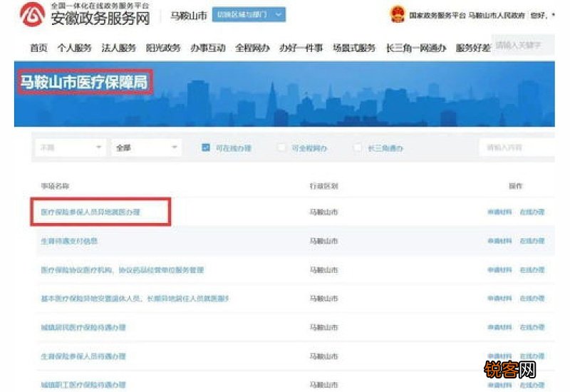Click 申请材料 for 城镇居民医疗保险待遇办理
Screen dimensions: 570x392
pos(499,327)
